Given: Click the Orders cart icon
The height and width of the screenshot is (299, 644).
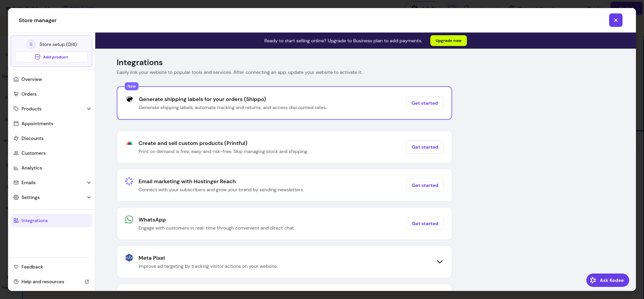Looking at the screenshot, I should tap(16, 94).
